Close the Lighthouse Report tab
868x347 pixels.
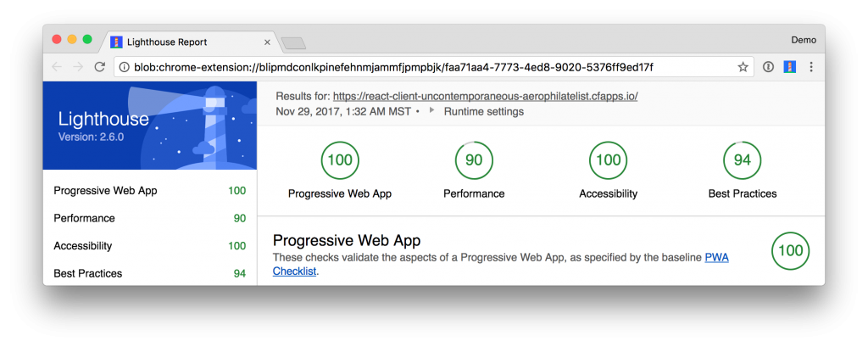pyautogui.click(x=267, y=42)
